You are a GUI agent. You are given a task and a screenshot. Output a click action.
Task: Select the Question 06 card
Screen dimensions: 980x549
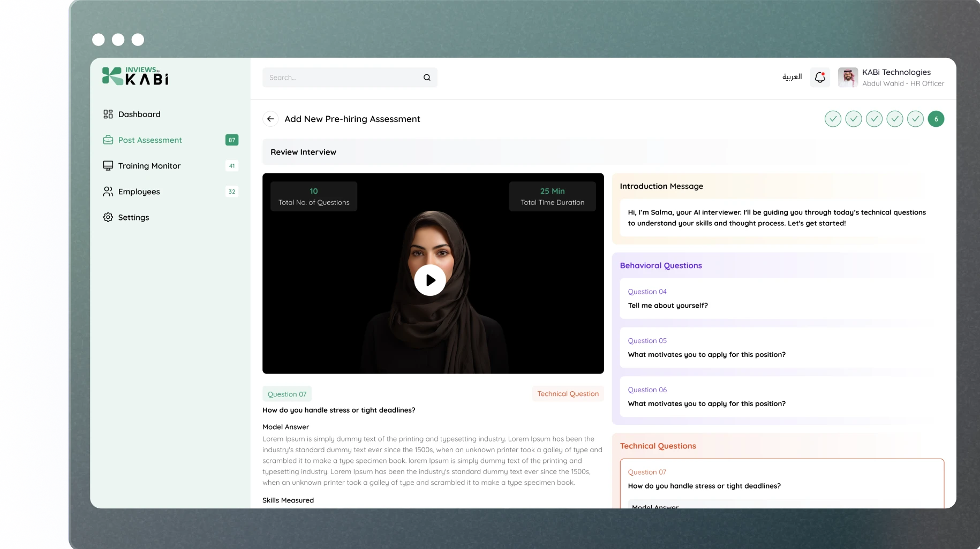[x=782, y=396]
